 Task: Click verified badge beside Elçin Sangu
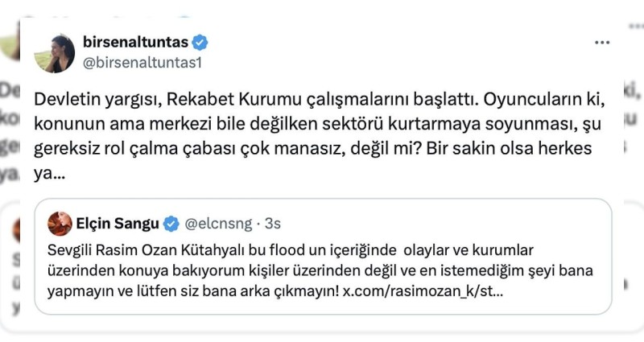(171, 224)
